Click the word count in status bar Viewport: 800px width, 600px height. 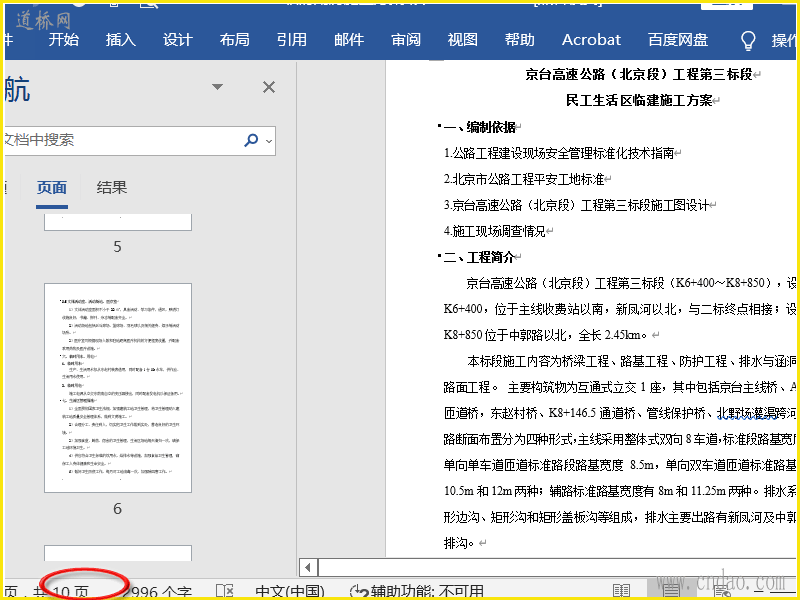pos(157,592)
